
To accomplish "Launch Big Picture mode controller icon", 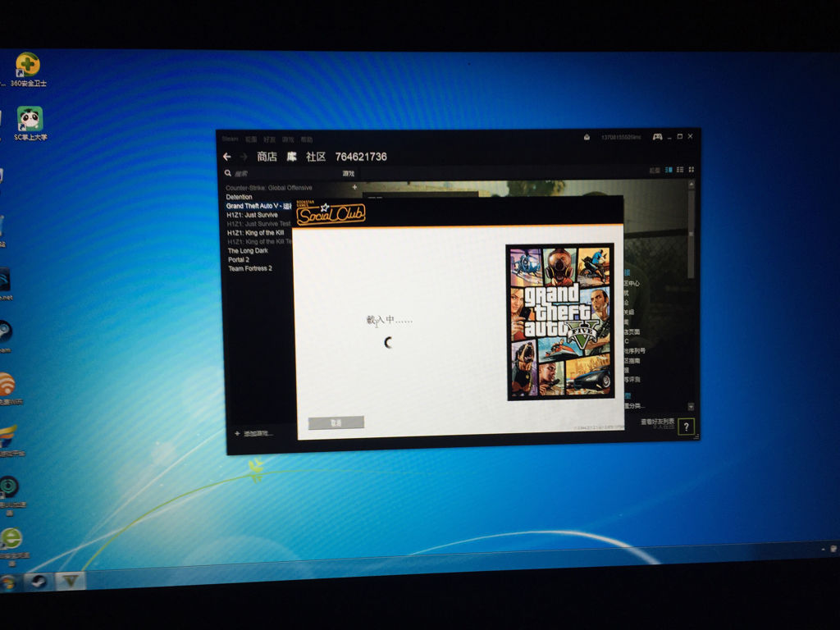I will coord(657,137).
